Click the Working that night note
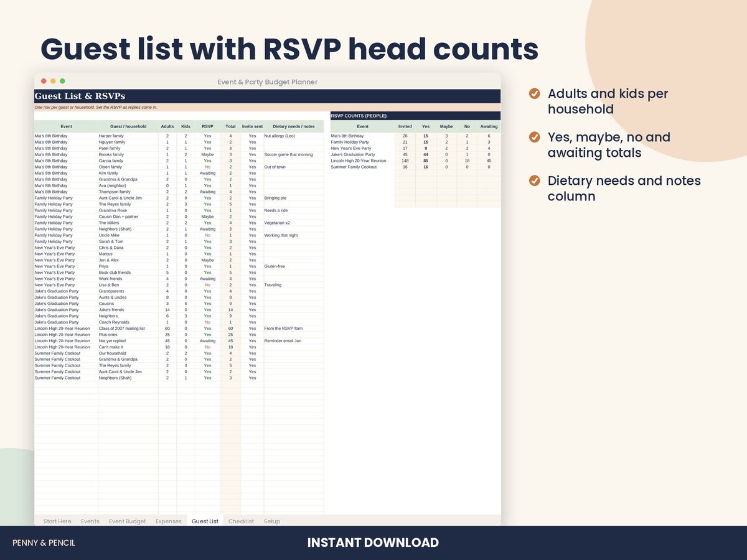This screenshot has width=747, height=560. (293, 235)
